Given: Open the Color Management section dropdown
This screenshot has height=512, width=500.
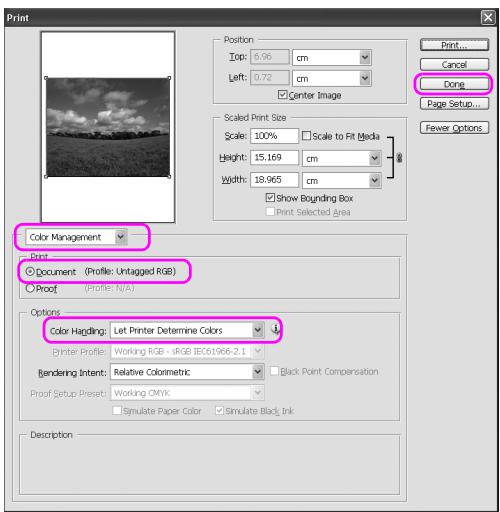Looking at the screenshot, I should point(76,237).
